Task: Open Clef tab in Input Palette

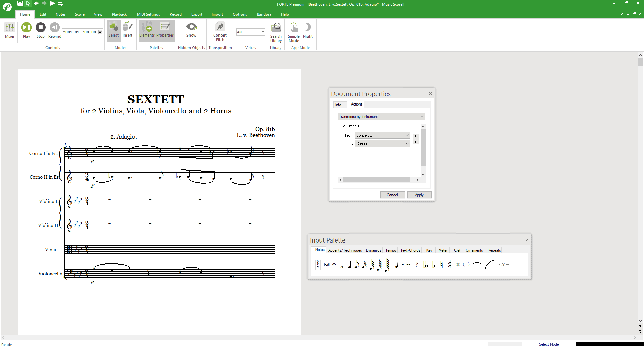Action: 457,250
